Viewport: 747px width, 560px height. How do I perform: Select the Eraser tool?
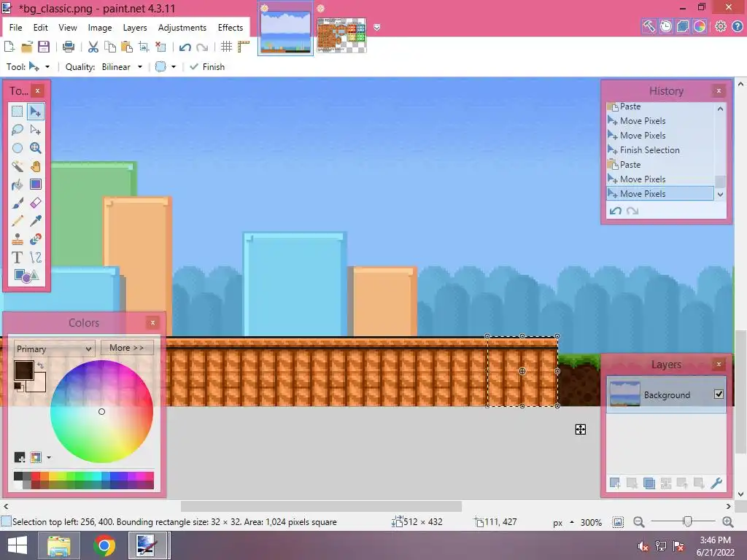pyautogui.click(x=35, y=203)
